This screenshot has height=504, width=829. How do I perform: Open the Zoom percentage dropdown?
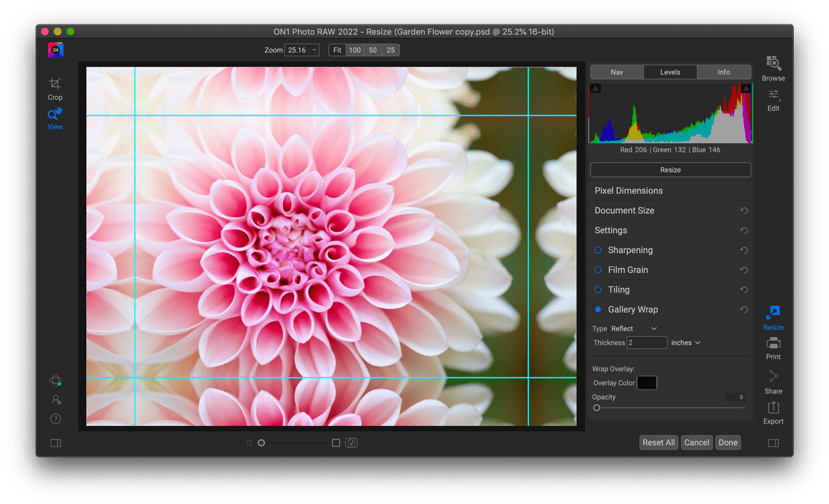301,50
